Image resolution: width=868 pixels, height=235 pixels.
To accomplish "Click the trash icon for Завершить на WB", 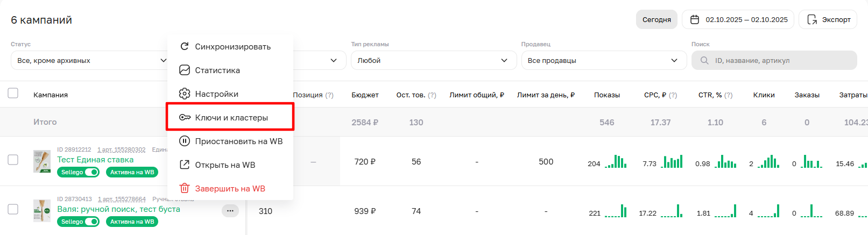I will [185, 189].
